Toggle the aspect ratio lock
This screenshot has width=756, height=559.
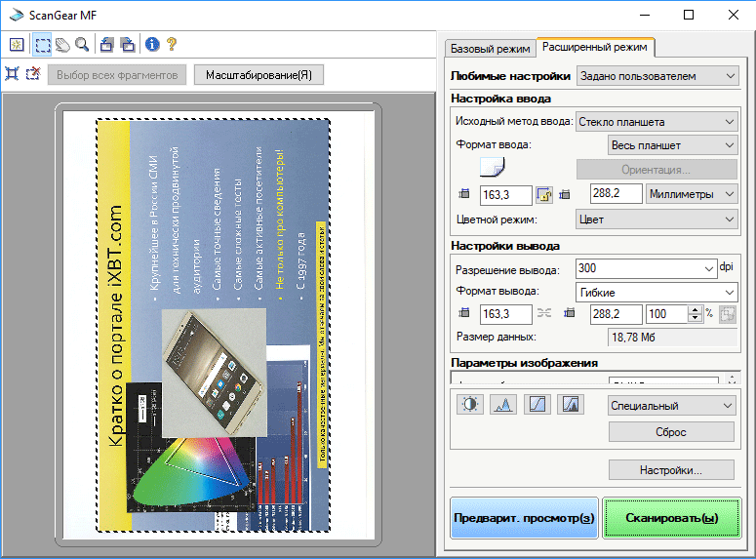click(x=544, y=195)
